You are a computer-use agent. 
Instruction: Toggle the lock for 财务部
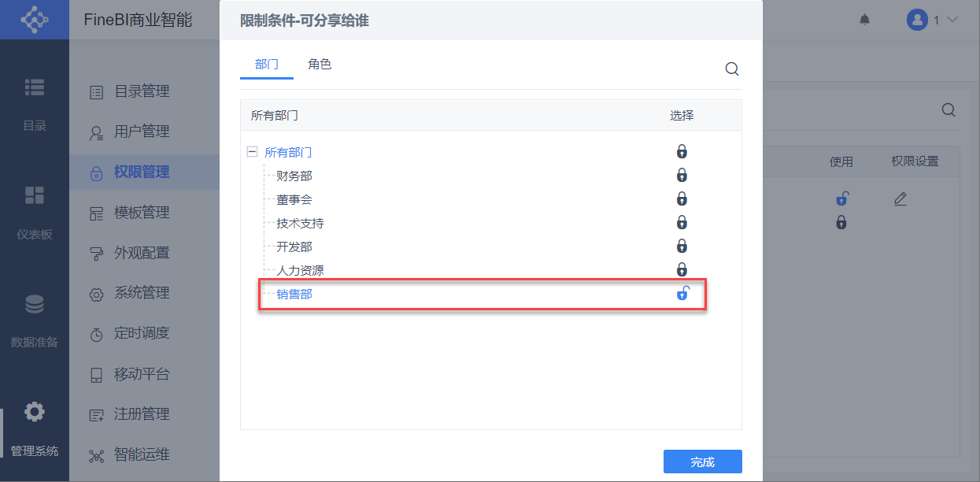tap(682, 176)
